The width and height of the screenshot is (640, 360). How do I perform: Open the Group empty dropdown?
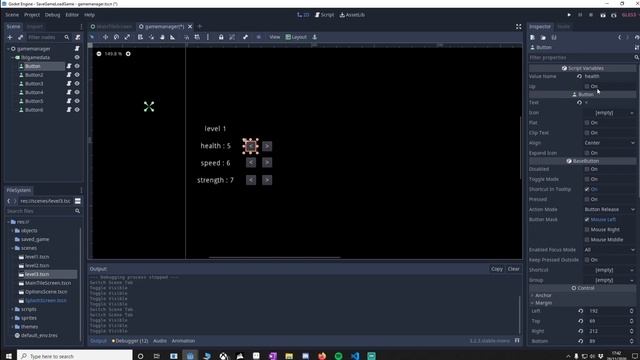(x=609, y=280)
